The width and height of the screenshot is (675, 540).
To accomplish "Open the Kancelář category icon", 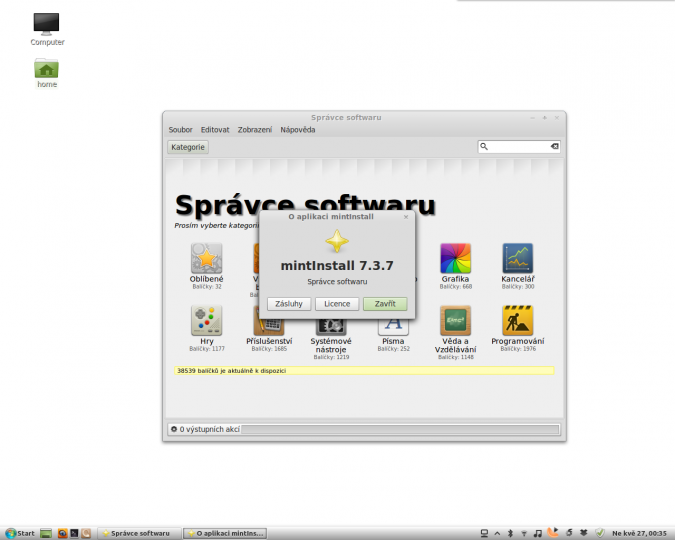I will coord(517,258).
